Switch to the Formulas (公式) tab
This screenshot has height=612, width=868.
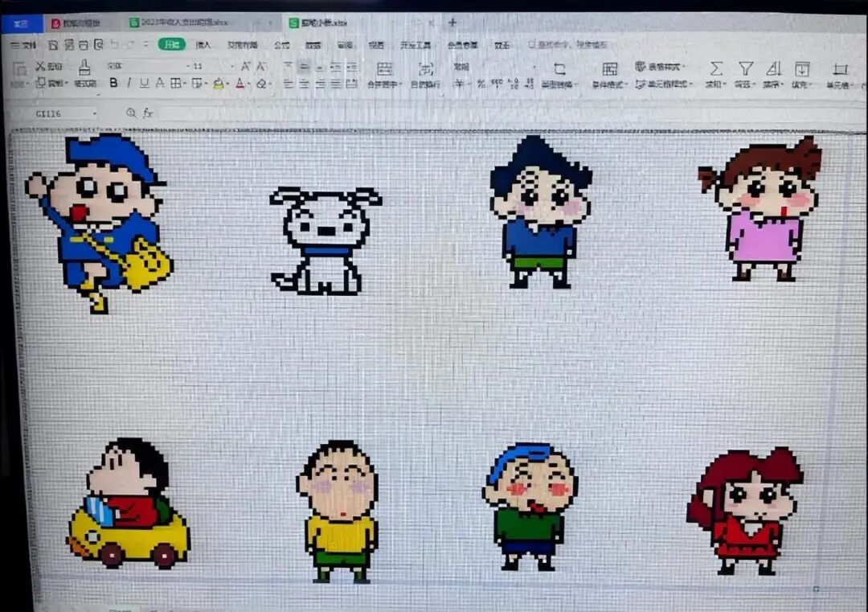point(282,45)
